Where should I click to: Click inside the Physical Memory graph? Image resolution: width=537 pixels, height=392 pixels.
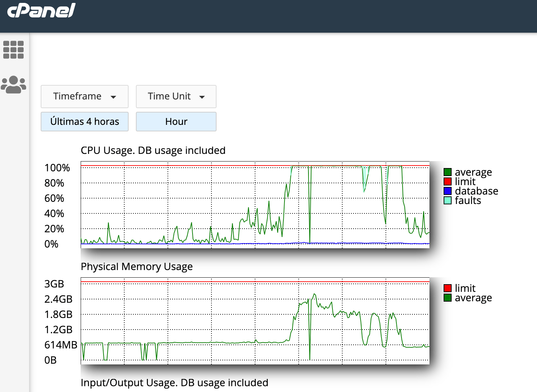tap(255, 321)
